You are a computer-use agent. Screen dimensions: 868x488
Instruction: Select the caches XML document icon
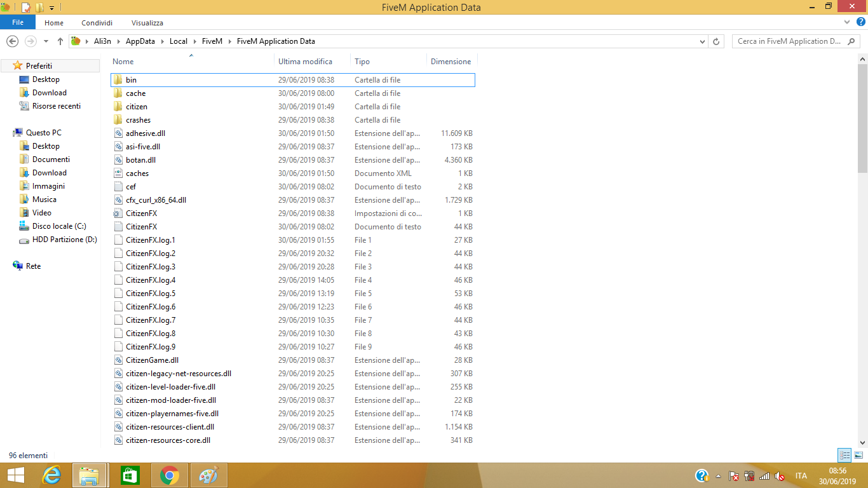(118, 173)
